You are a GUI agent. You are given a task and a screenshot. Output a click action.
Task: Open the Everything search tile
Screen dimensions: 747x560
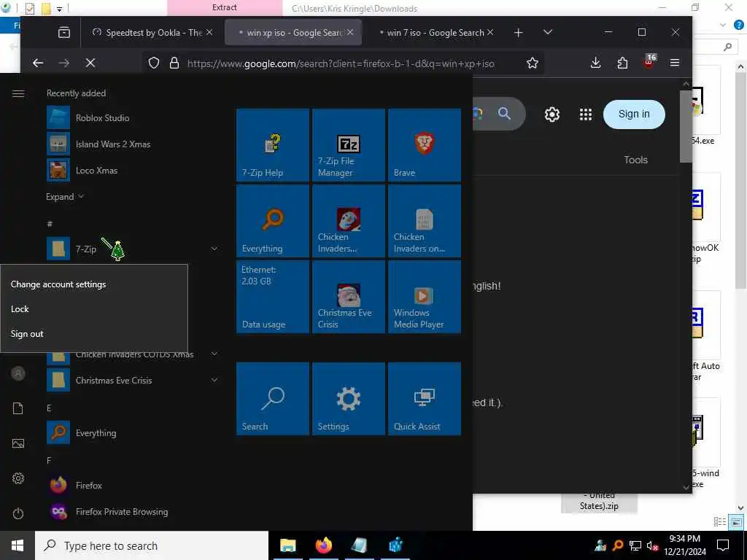click(x=273, y=220)
